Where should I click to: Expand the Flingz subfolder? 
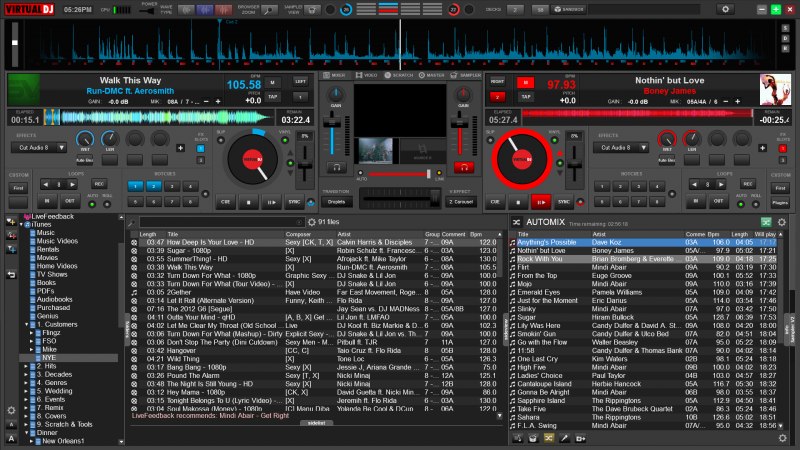tap(32, 333)
